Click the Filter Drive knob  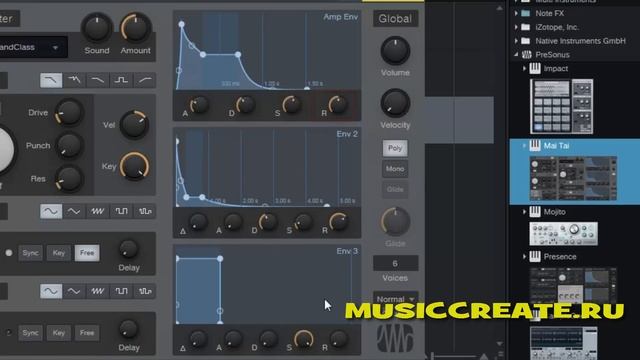[x=69, y=112]
